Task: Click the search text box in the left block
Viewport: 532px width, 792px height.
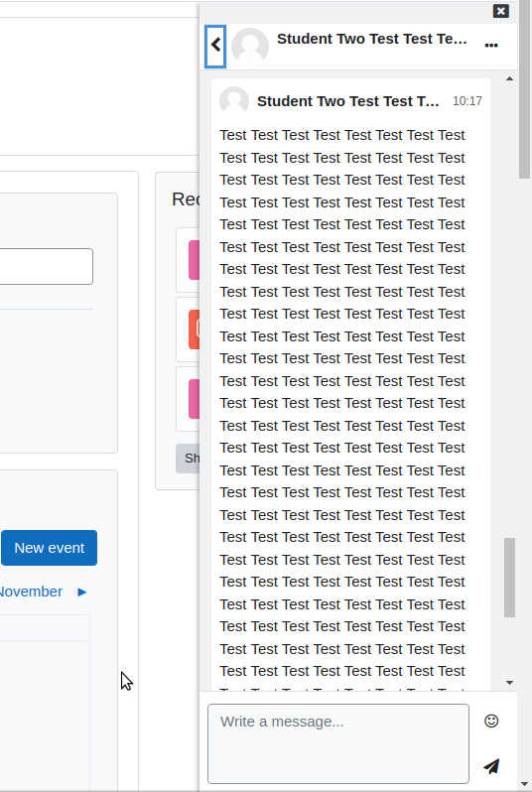Action: click(46, 266)
